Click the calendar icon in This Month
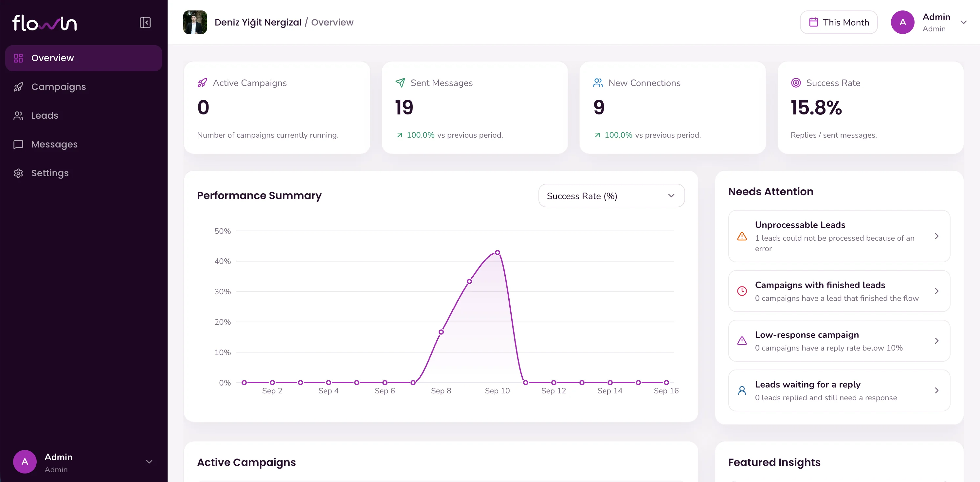The height and width of the screenshot is (482, 980). 813,22
